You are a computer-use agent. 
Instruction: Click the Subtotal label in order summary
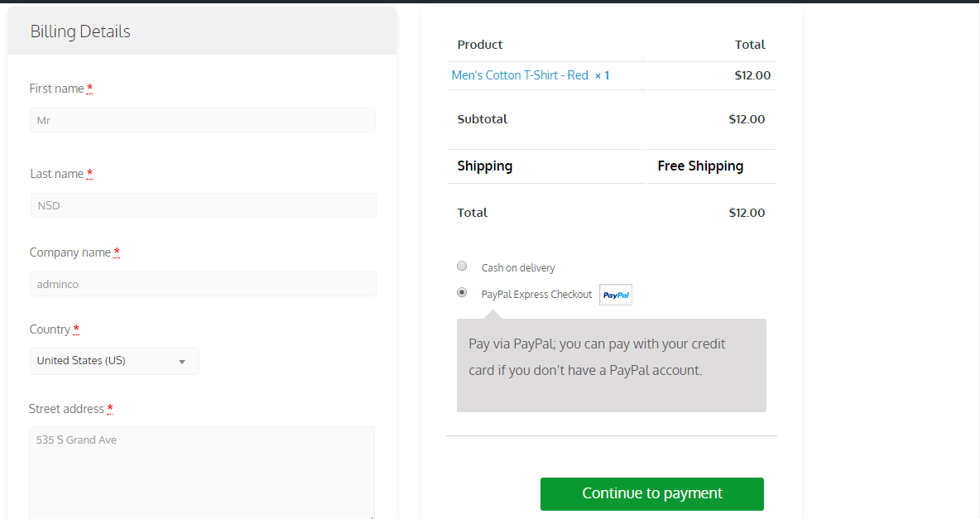tap(482, 118)
